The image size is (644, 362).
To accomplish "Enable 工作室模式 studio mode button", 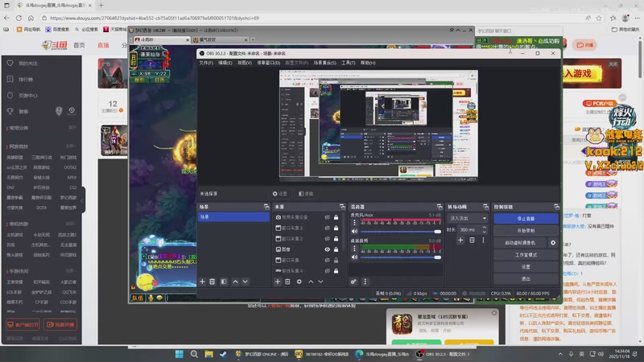I will tap(526, 255).
